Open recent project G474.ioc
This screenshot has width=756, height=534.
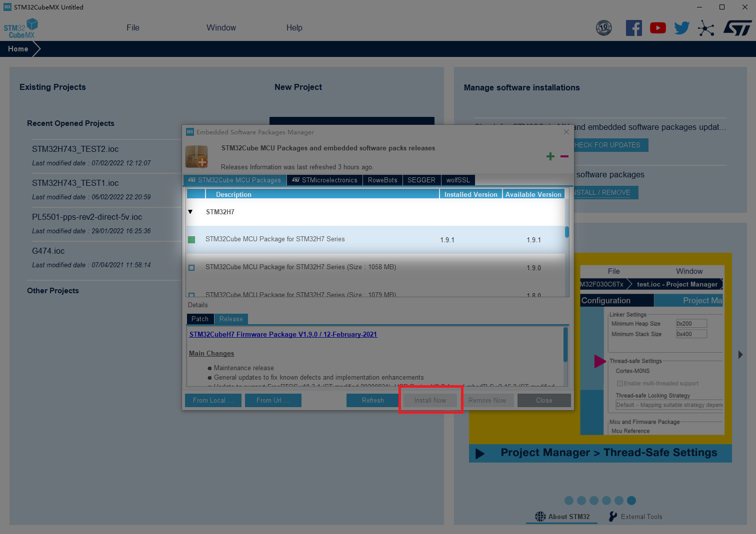click(48, 251)
